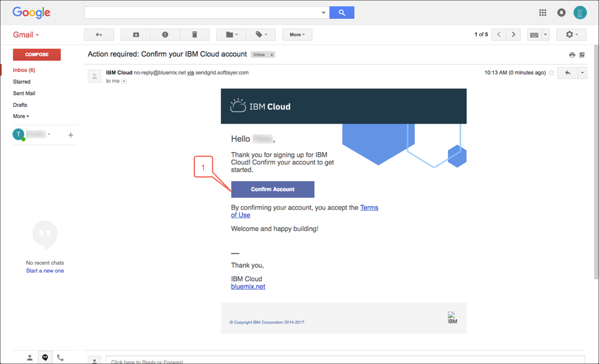Open the account profile avatar
The image size is (599, 364).
pyautogui.click(x=580, y=12)
